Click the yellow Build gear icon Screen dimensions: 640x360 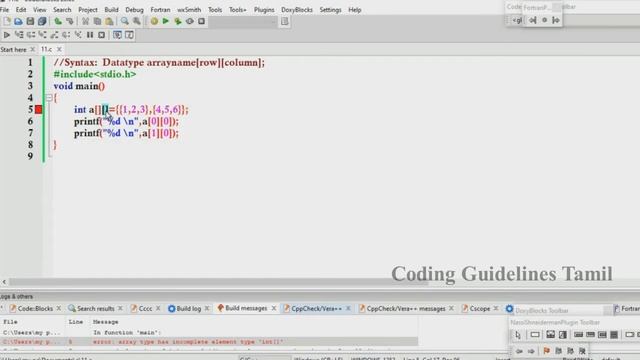click(154, 21)
